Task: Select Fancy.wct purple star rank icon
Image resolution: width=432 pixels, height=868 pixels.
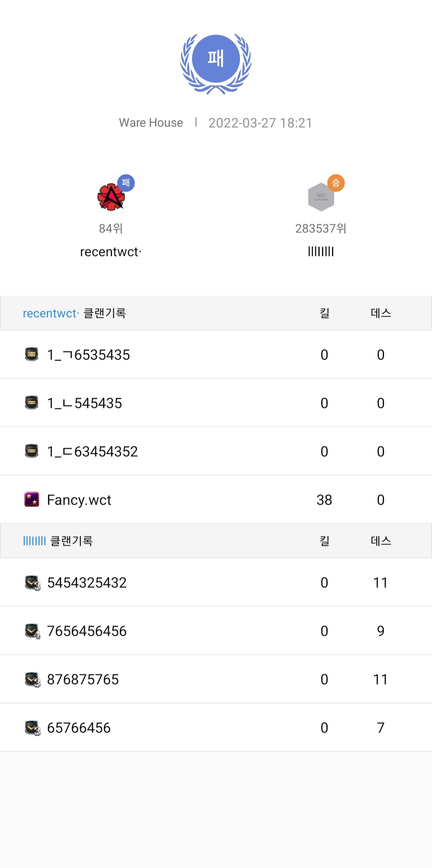Action: pyautogui.click(x=32, y=499)
